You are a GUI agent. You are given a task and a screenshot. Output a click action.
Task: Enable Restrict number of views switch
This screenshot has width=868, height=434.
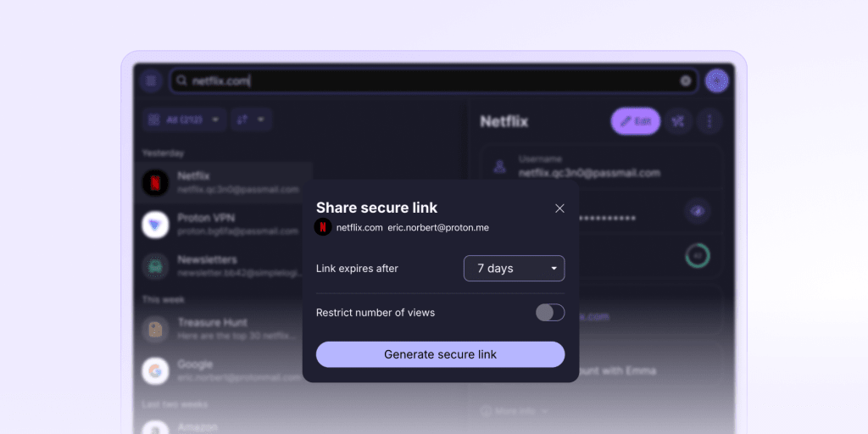pyautogui.click(x=549, y=312)
